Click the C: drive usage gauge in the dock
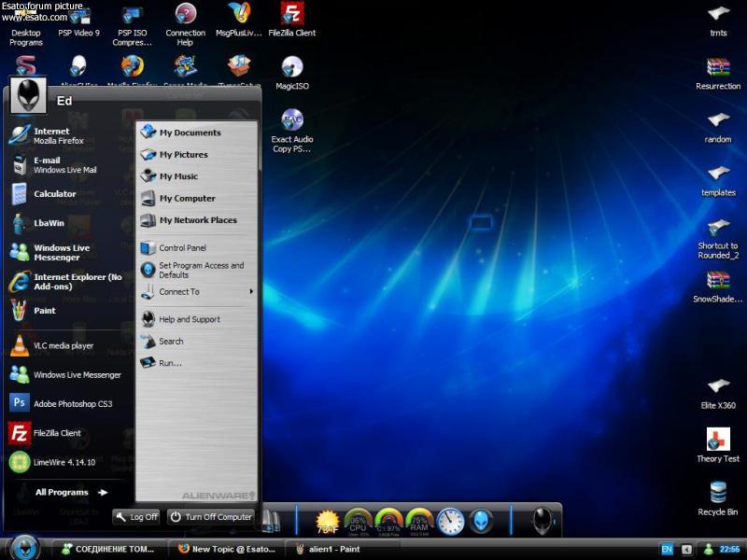Viewport: 747px width, 560px height. (388, 523)
